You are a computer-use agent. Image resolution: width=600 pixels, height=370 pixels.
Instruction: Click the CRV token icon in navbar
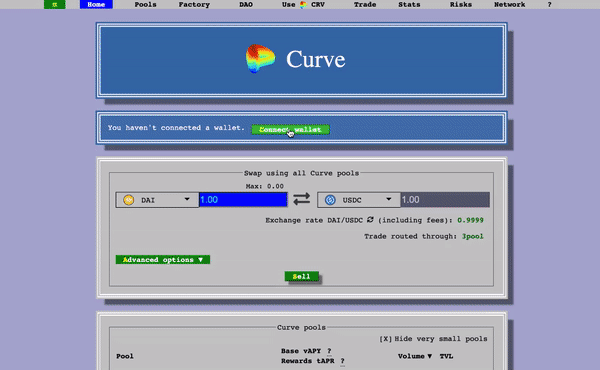click(303, 5)
